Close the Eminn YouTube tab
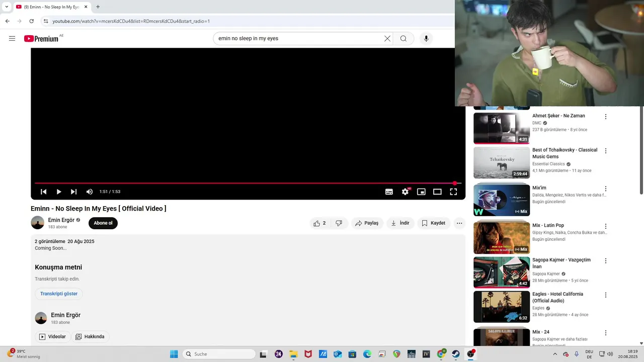Viewport: 644px width, 362px height. (x=86, y=7)
